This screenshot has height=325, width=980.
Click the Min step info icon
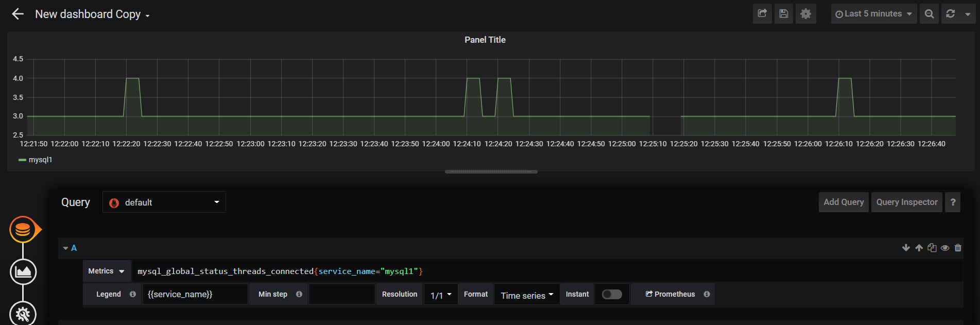click(299, 294)
